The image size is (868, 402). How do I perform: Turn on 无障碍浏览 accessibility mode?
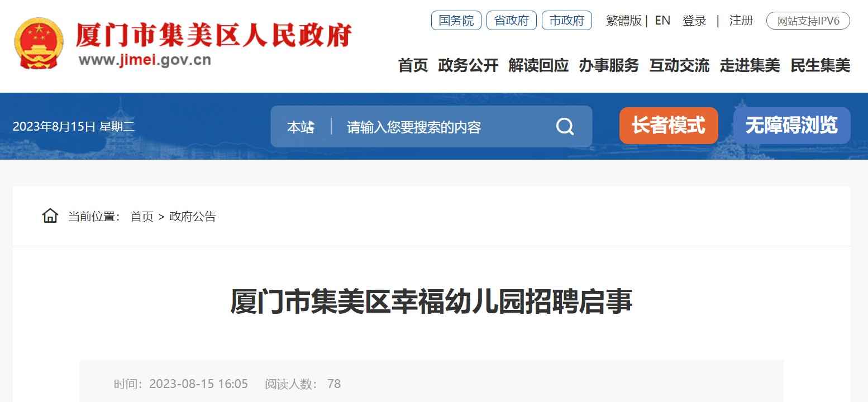(792, 126)
